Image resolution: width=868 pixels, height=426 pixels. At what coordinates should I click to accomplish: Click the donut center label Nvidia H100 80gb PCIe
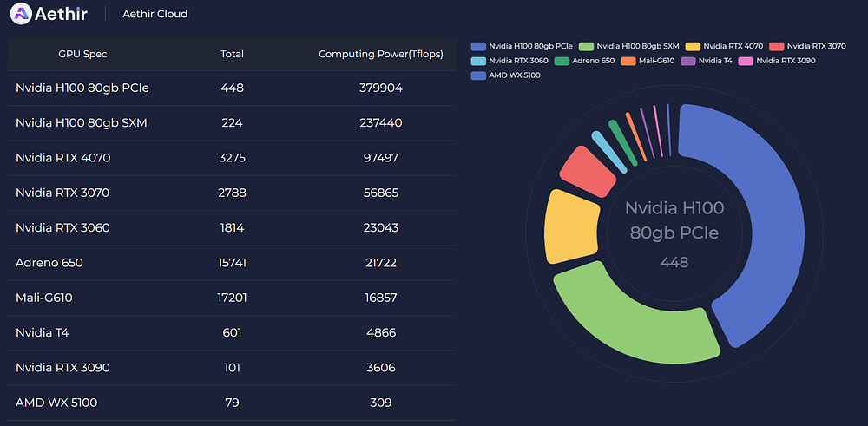coord(674,220)
